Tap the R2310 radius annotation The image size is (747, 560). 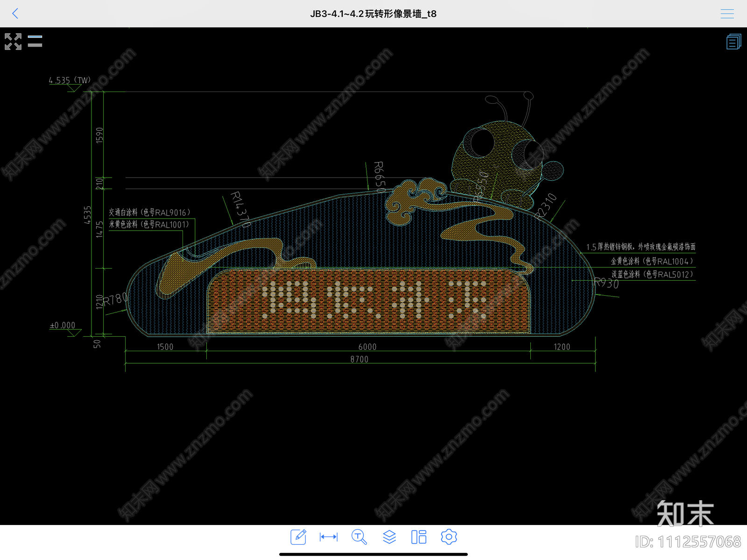click(545, 206)
